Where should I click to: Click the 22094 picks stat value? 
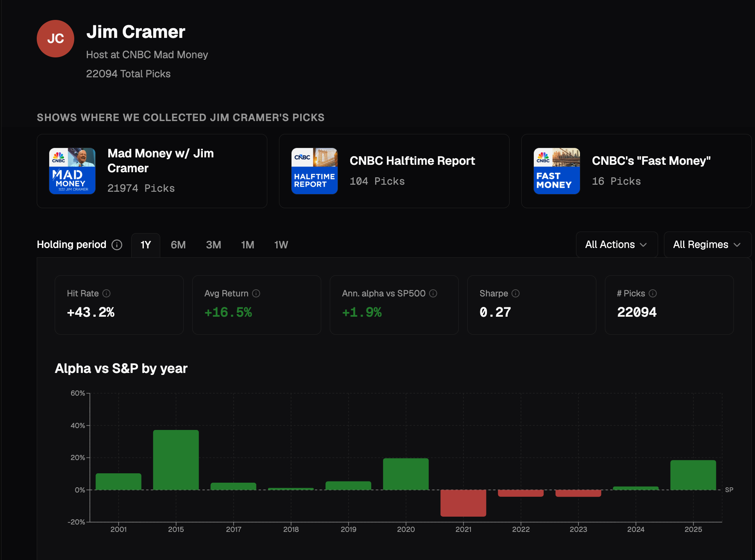pyautogui.click(x=637, y=312)
